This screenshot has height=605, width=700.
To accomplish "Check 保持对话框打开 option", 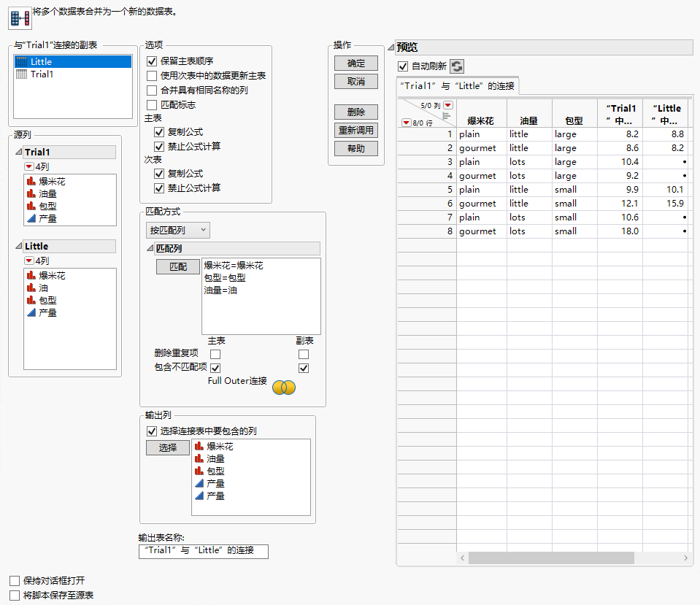I will [x=15, y=581].
